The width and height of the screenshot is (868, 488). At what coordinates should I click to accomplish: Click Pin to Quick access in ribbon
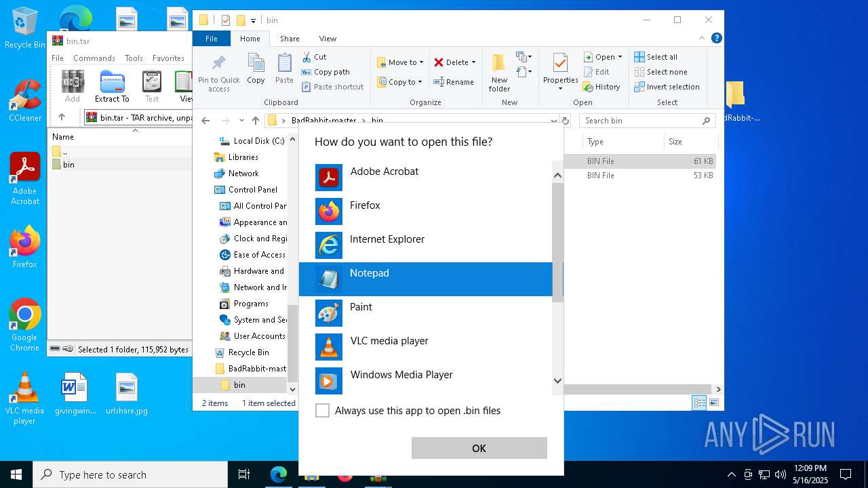click(x=218, y=73)
